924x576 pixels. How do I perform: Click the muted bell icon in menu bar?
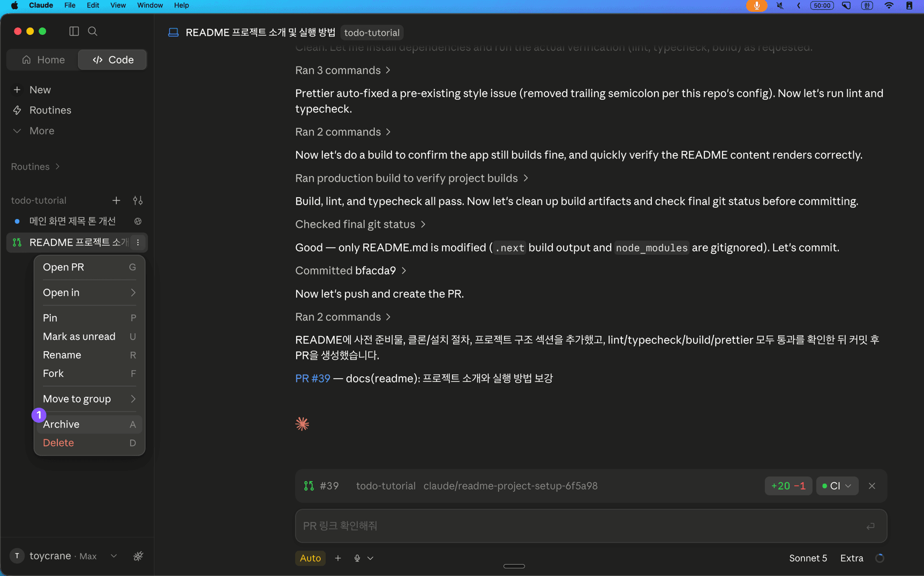coord(780,5)
